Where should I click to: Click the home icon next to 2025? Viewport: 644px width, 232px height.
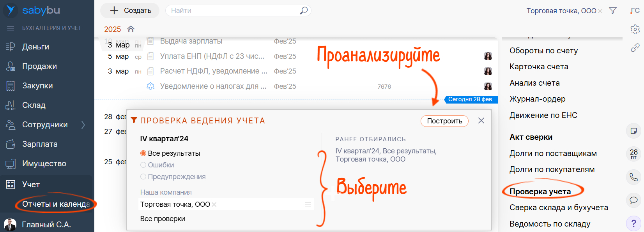131,29
